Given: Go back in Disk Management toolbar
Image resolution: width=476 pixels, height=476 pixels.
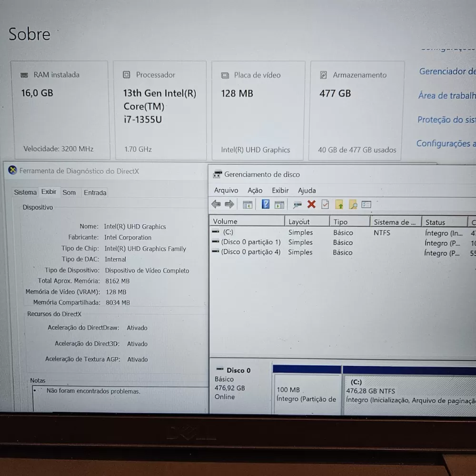Looking at the screenshot, I should click(216, 204).
